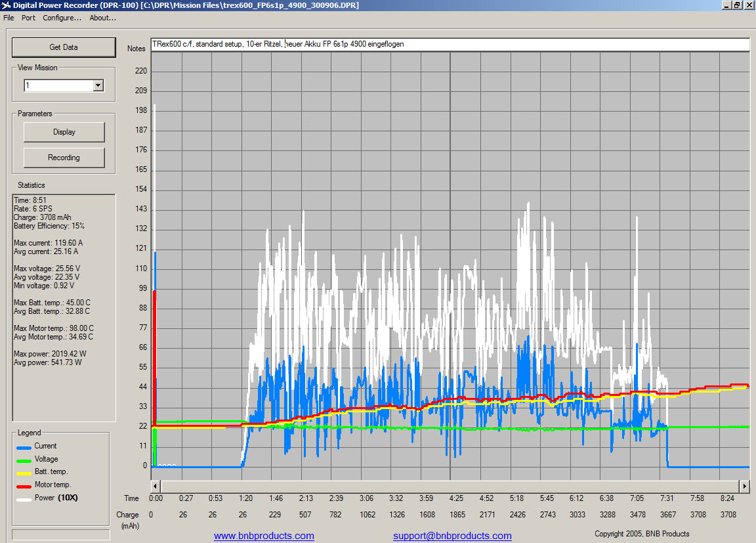Viewport: 756px width, 543px height.
Task: Minimize the Digital Power Recorder window
Action: tap(726, 5)
